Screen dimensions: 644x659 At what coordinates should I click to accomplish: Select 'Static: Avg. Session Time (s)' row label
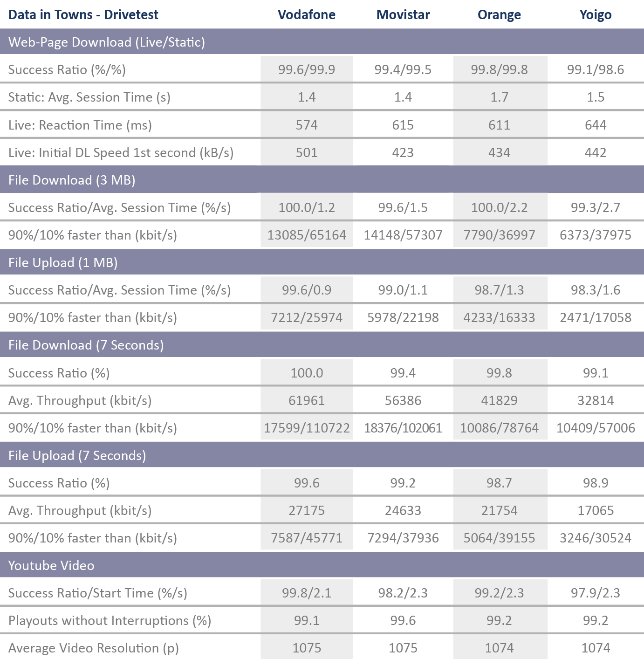point(89,97)
